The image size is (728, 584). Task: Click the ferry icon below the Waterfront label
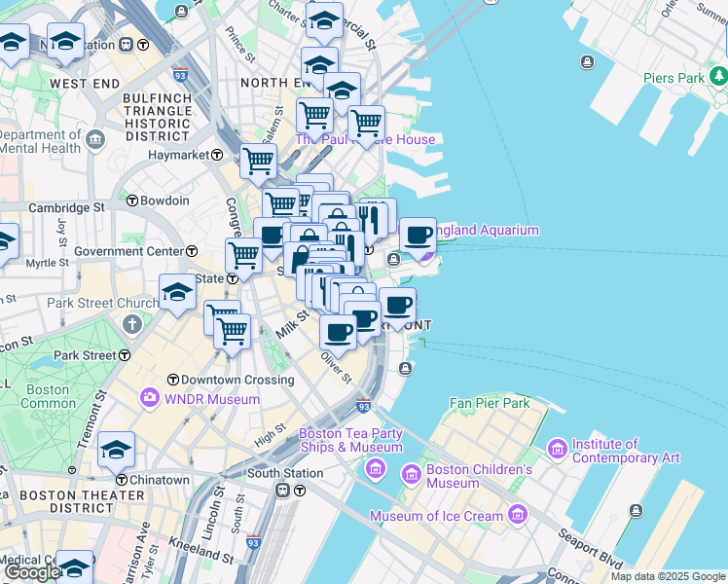coord(405,369)
